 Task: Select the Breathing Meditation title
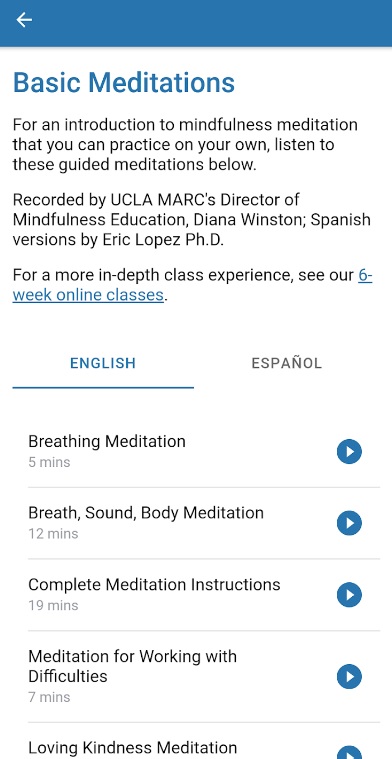[x=106, y=441]
